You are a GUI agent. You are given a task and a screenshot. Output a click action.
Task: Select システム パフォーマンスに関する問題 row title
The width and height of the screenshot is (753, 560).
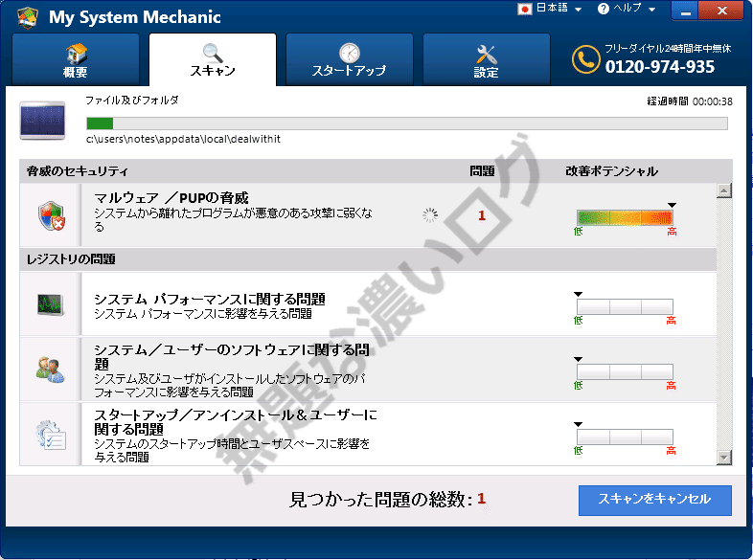[210, 299]
